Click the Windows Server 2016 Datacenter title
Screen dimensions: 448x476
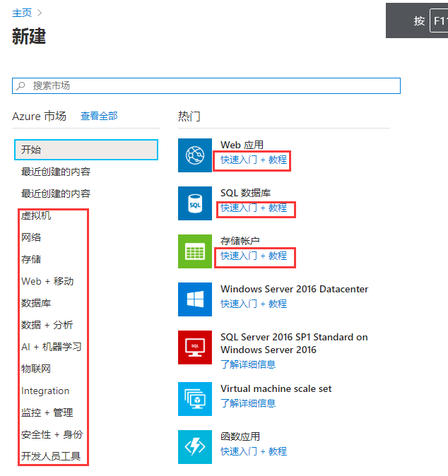295,289
